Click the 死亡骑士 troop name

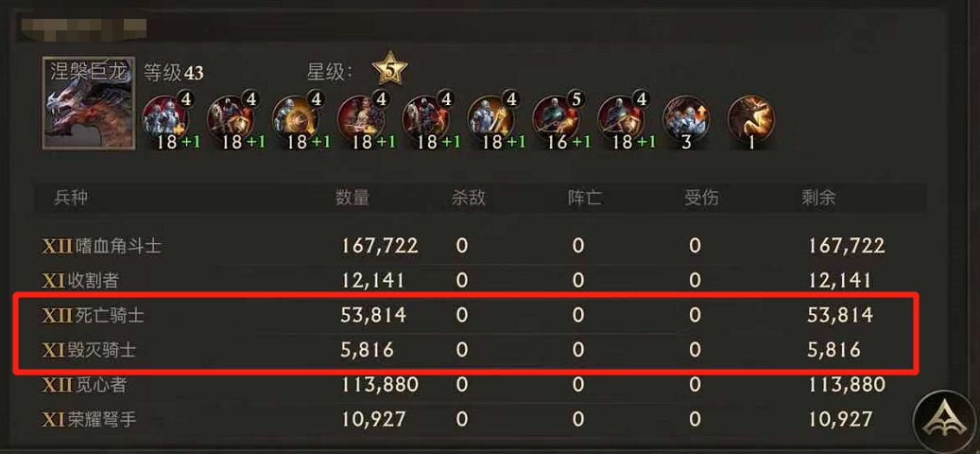click(110, 315)
